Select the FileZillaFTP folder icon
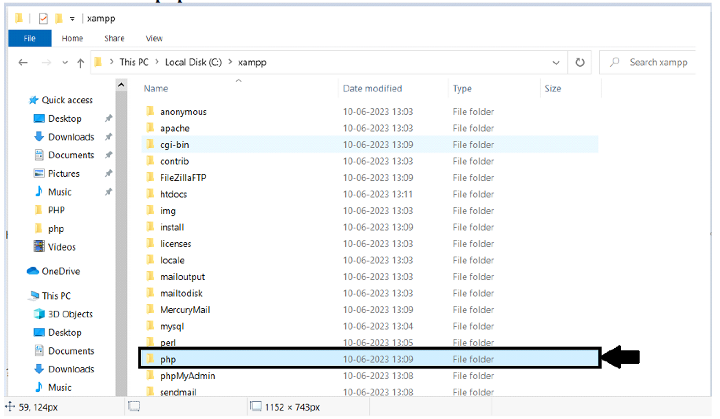The image size is (720, 419). pyautogui.click(x=150, y=177)
